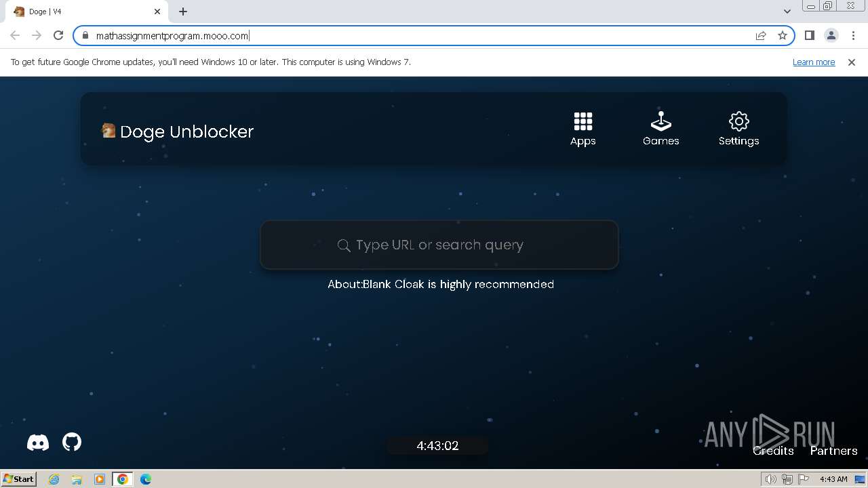The width and height of the screenshot is (868, 488).
Task: Share this page from address bar
Action: (x=761, y=35)
